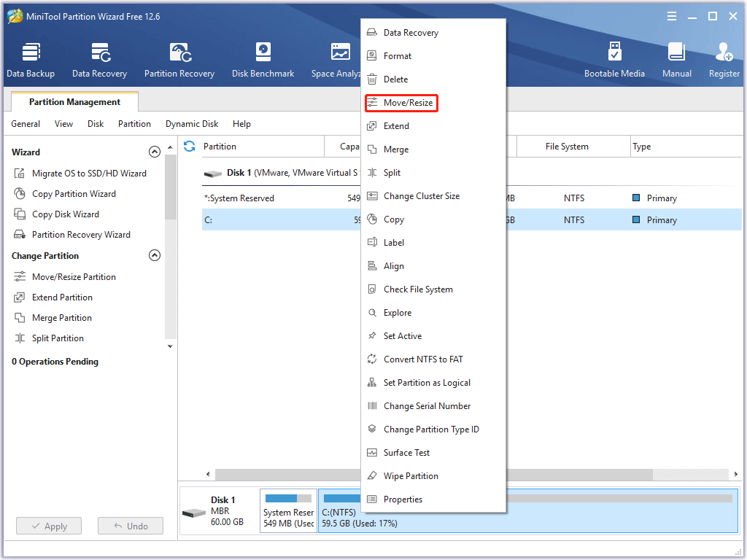This screenshot has width=747, height=560.
Task: Open the hamburger menu in title bar
Action: 671,16
